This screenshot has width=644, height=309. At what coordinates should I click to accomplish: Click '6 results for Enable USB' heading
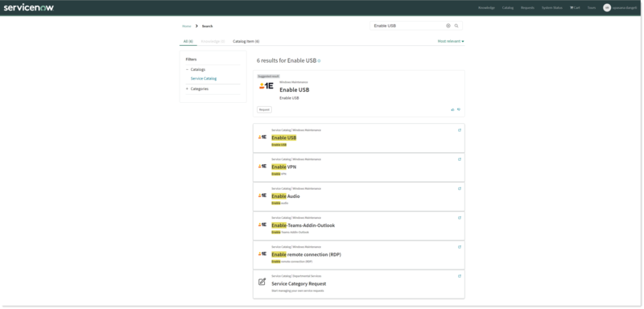287,60
